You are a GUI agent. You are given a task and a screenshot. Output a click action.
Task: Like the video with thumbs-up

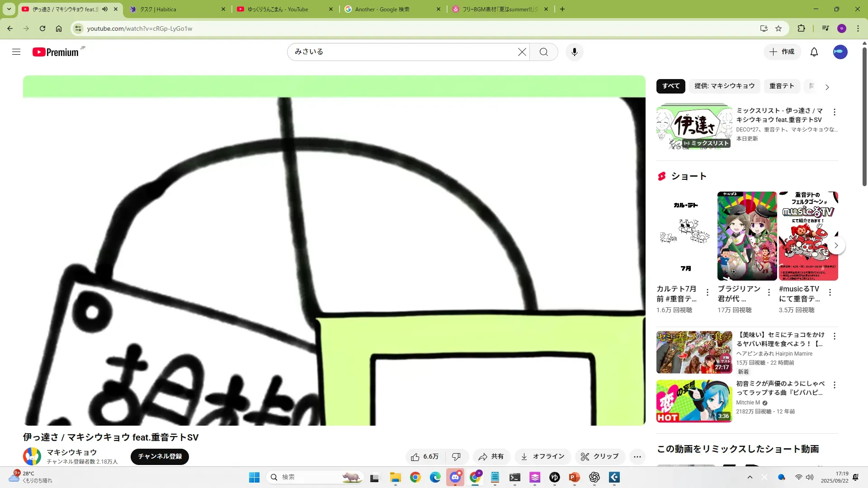(425, 457)
